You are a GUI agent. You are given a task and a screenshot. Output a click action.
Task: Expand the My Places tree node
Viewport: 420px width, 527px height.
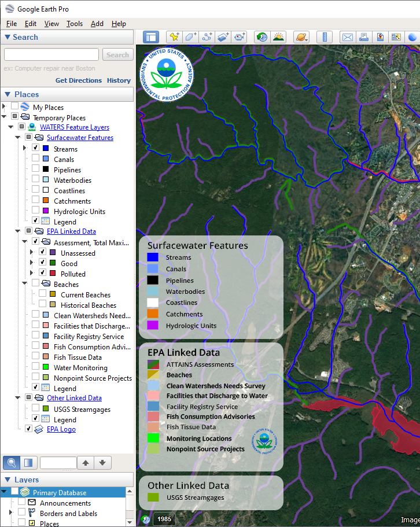click(4, 106)
